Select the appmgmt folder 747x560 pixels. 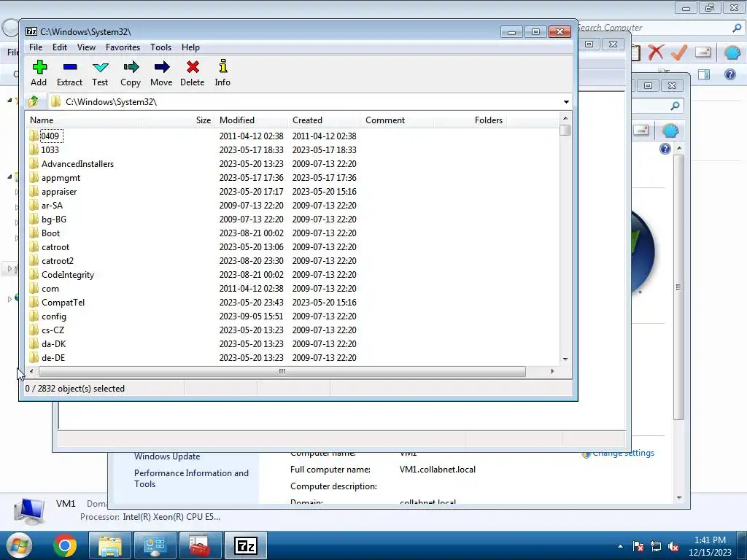(x=61, y=178)
